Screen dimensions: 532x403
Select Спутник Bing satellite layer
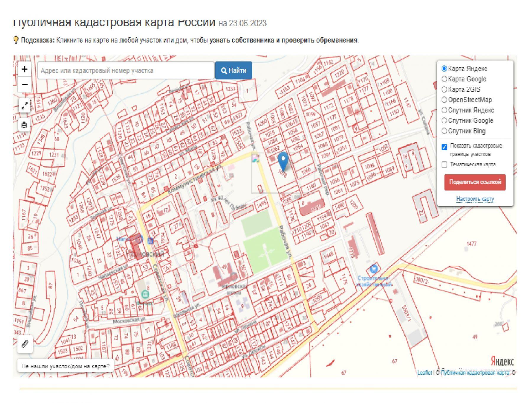pyautogui.click(x=444, y=131)
